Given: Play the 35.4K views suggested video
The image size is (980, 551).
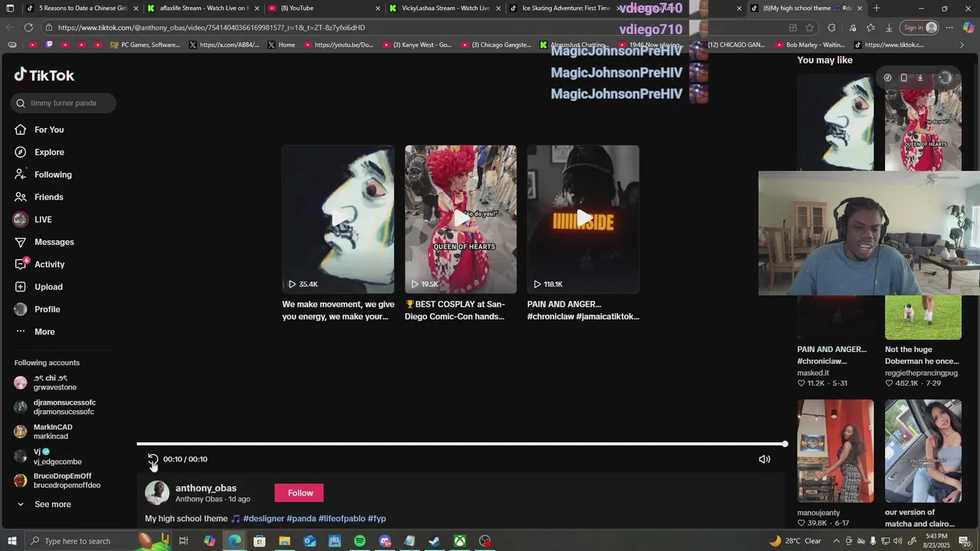Looking at the screenshot, I should pos(338,219).
